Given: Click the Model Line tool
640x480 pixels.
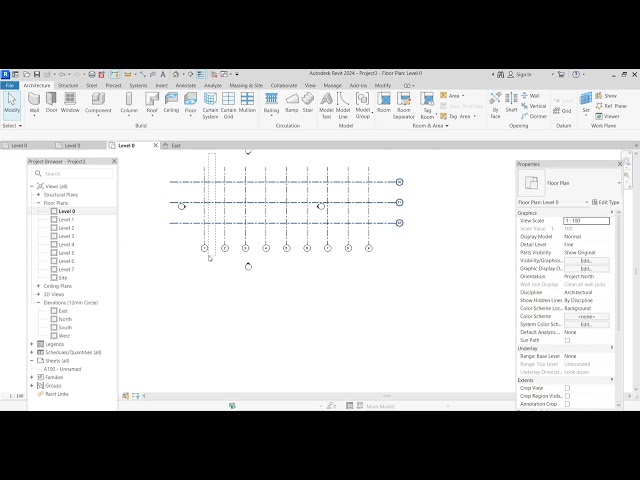Looking at the screenshot, I should [343, 106].
